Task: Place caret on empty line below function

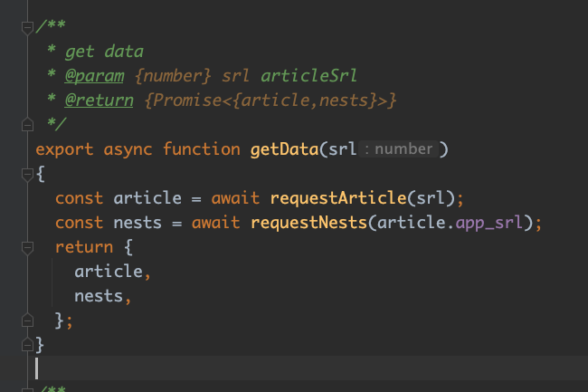Action: (x=311, y=368)
